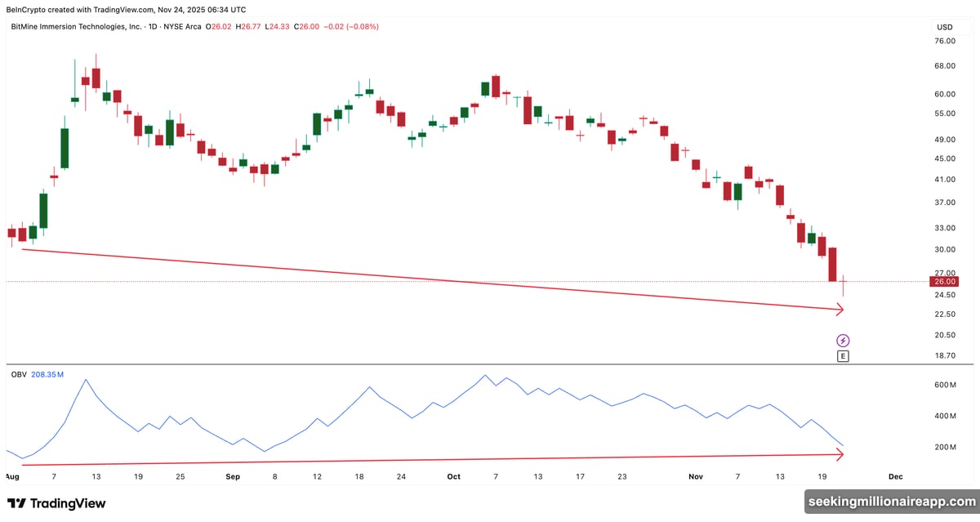980x522 pixels.
Task: Click the red arrow trendline endpoint
Action: [x=841, y=310]
